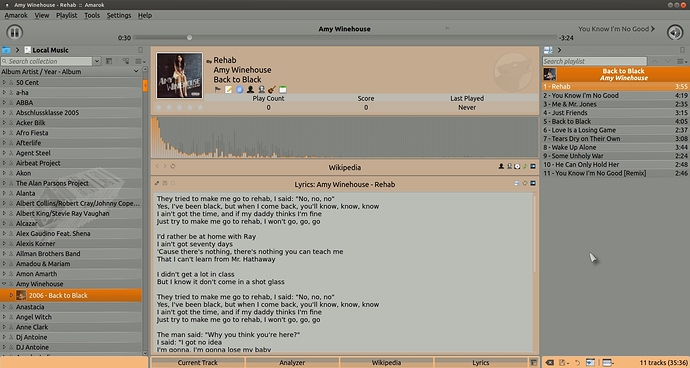Expand the 2006 - Back to Black album
Image resolution: width=690 pixels, height=368 pixels.
pos(11,295)
